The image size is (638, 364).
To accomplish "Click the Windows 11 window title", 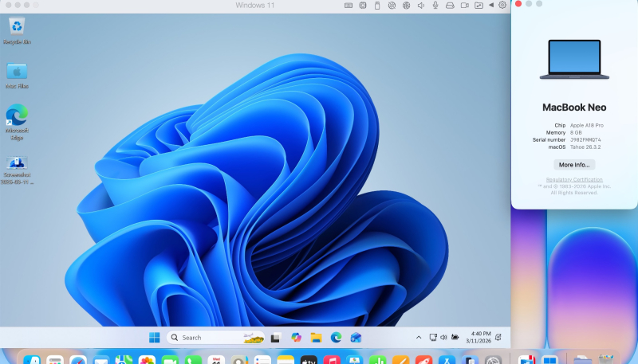I will point(255,6).
